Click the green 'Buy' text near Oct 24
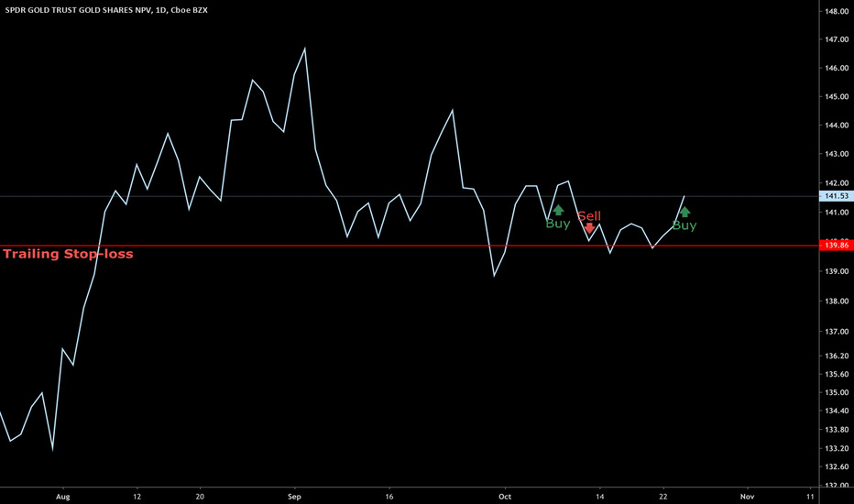854x504 pixels. 684,225
